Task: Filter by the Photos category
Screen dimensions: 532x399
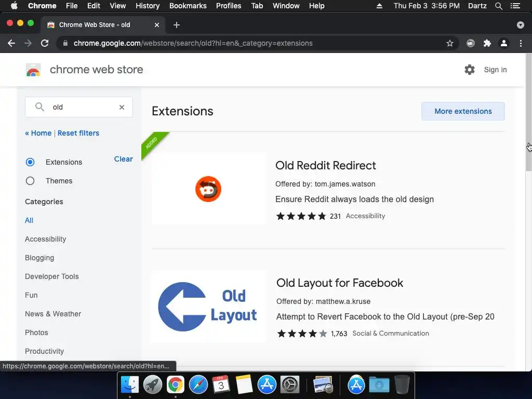Action: [37, 332]
